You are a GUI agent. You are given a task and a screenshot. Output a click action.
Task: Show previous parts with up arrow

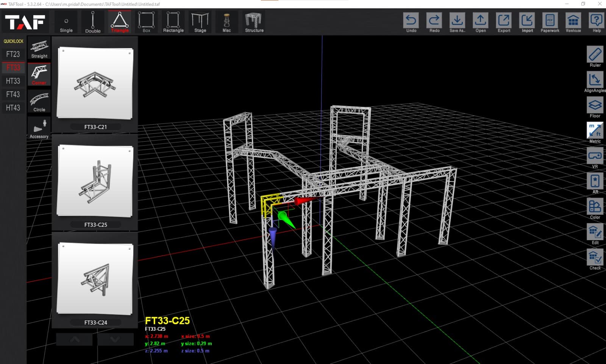coord(75,339)
